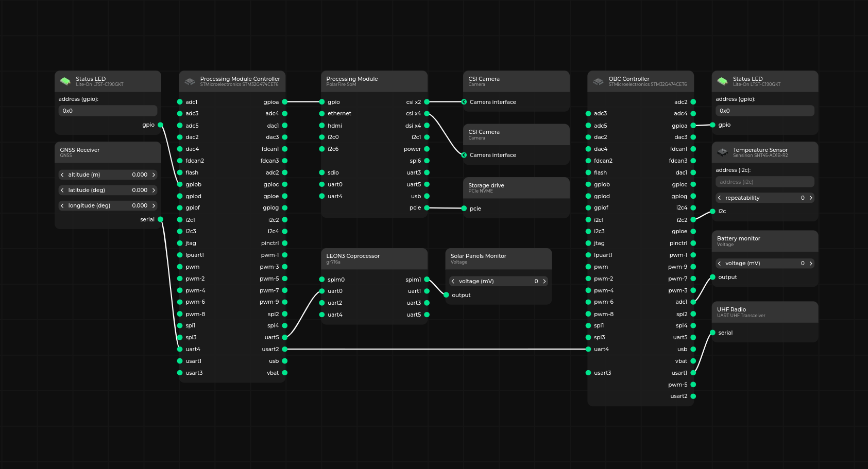Click the uart5 port on Processing Module Controller
868x469 pixels.
click(285, 337)
